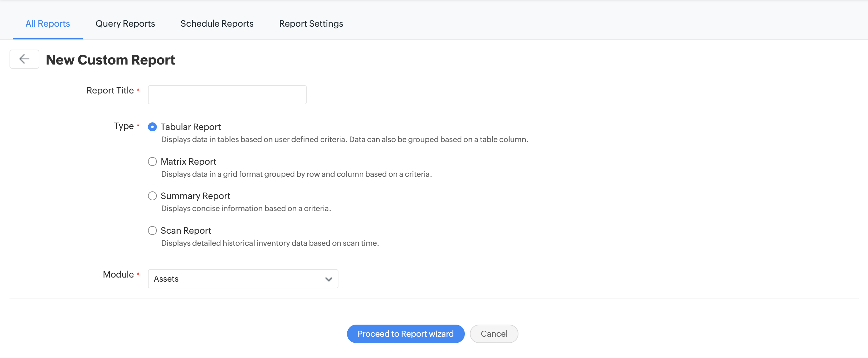Viewport: 868px width, 358px height.
Task: Click the Tabular Report description text
Action: [x=344, y=139]
